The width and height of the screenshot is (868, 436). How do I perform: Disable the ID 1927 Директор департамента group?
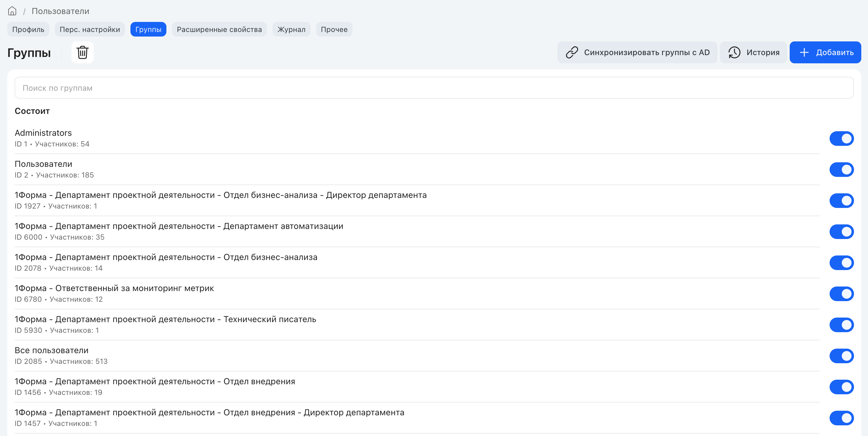(842, 201)
